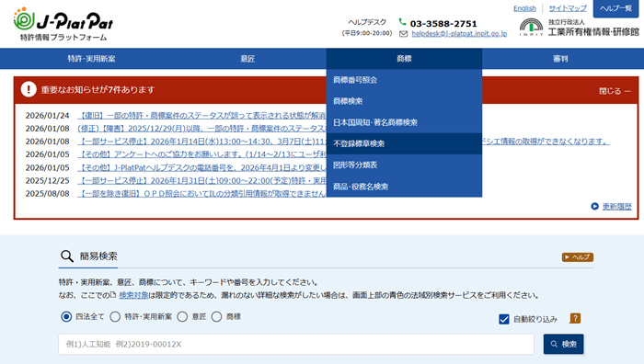Click the keyword search input field
644x364 pixels.
click(296, 344)
